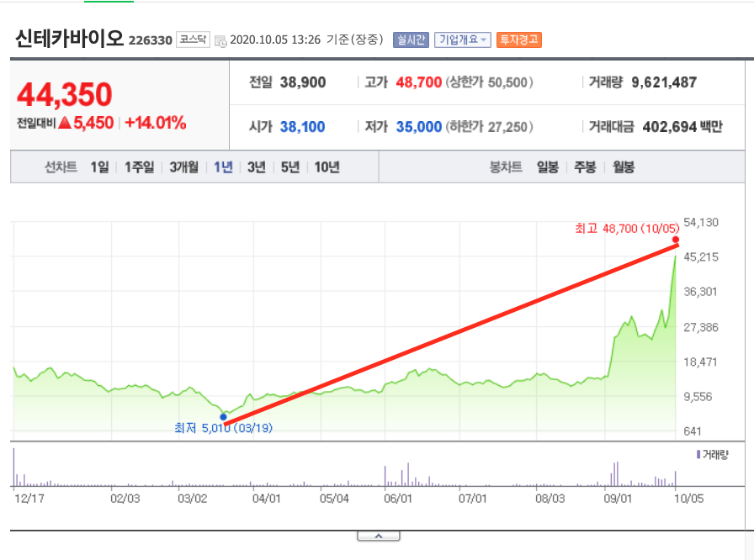Click the red high-price marker dot on chart
Screen dimensions: 754x560
[676, 240]
